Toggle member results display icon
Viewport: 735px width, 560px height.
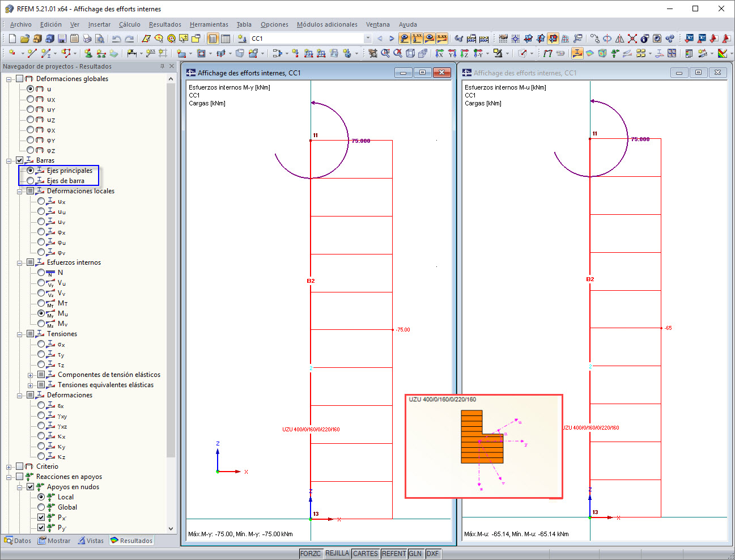(x=577, y=53)
